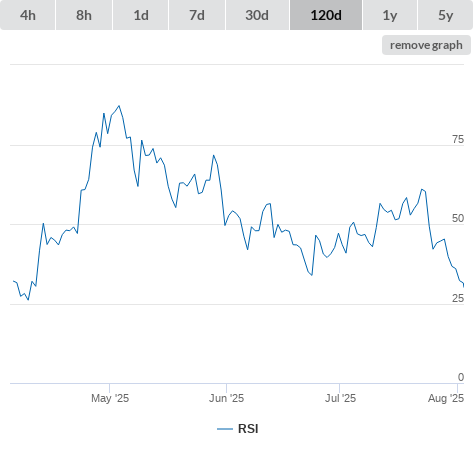The image size is (474, 455).
Task: Choose the 1d time range tab
Action: [x=141, y=15]
